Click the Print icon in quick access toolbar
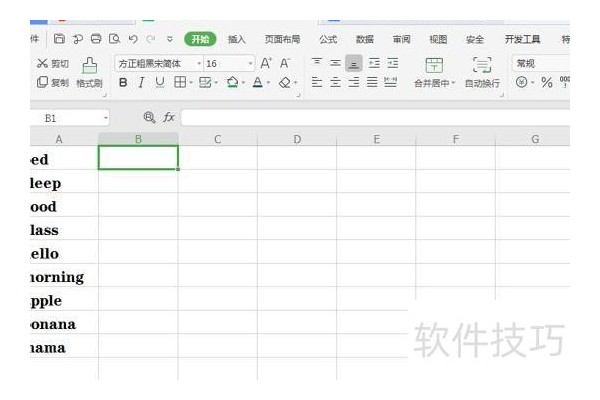Screen dimensions: 600x400 tap(96, 39)
